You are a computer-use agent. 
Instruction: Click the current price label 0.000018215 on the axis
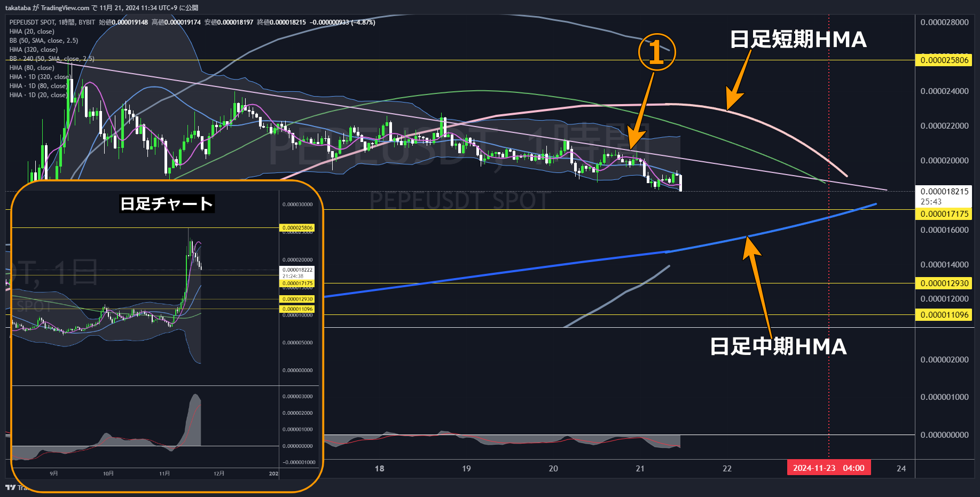(944, 192)
